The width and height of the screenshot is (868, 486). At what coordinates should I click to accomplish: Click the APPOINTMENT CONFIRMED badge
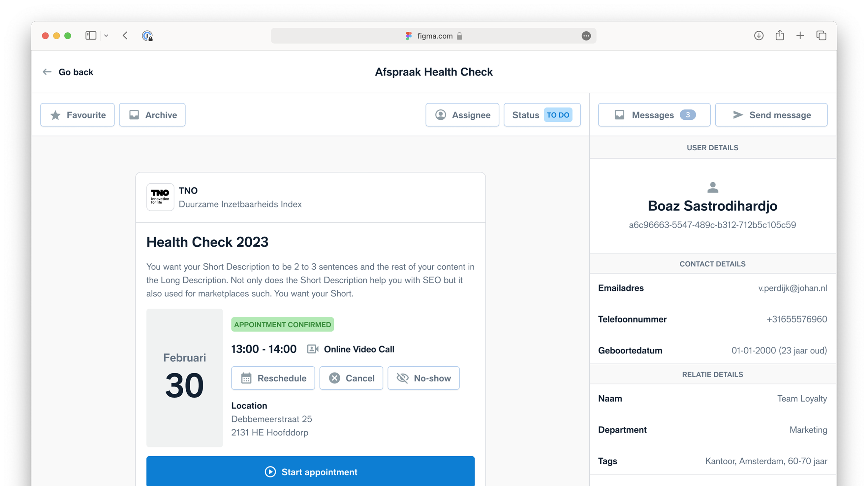click(282, 324)
